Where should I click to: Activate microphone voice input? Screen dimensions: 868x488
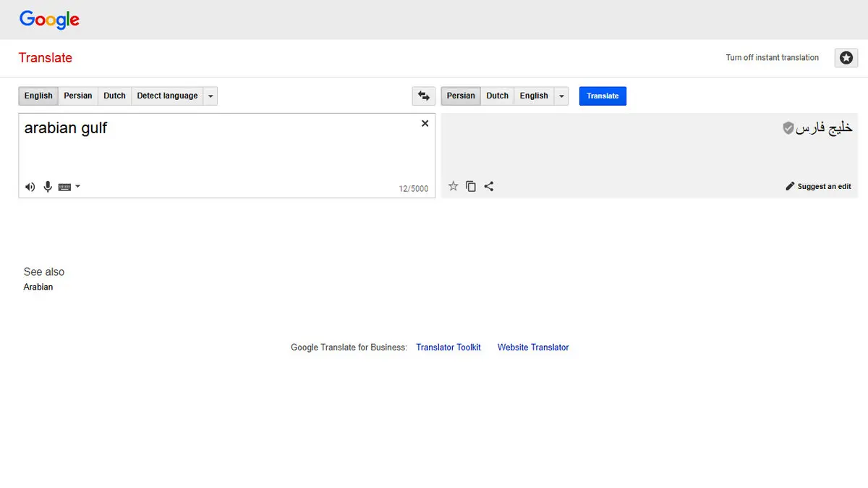pyautogui.click(x=48, y=187)
